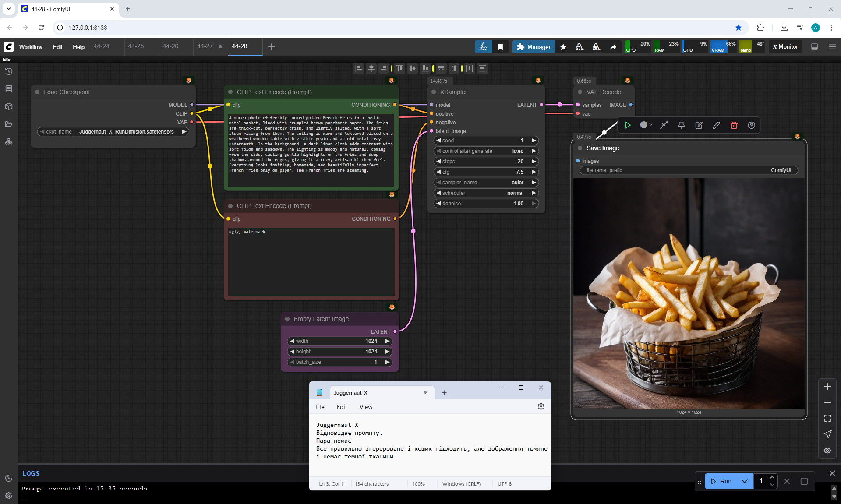Open the Workflow menu
Screen dimensions: 841x504
click(x=31, y=47)
